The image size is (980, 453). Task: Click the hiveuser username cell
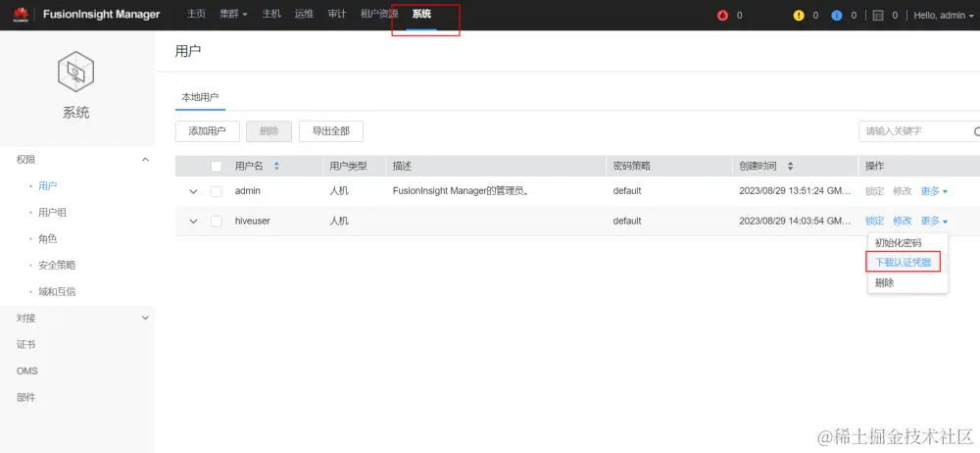point(253,222)
